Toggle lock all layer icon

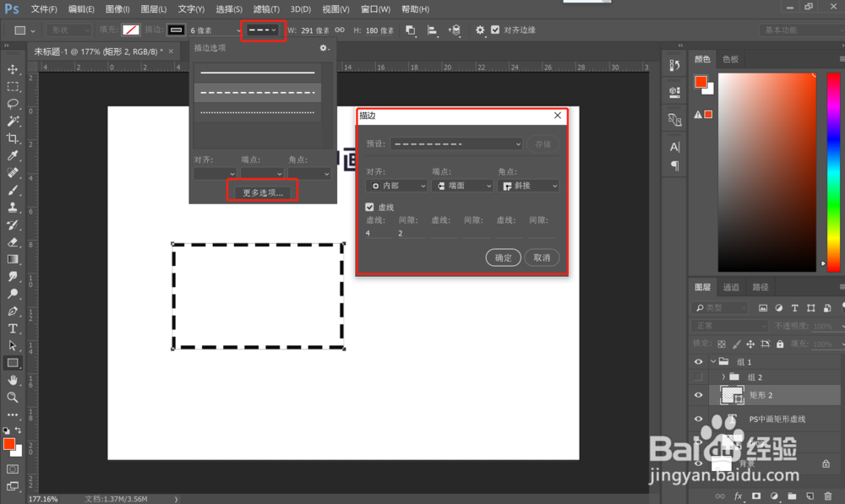pyautogui.click(x=780, y=344)
